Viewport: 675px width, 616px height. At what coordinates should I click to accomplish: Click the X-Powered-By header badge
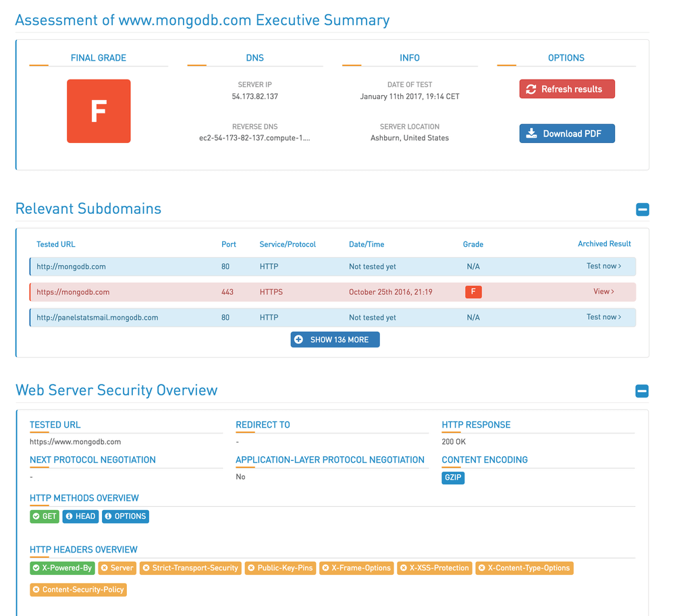click(x=62, y=568)
